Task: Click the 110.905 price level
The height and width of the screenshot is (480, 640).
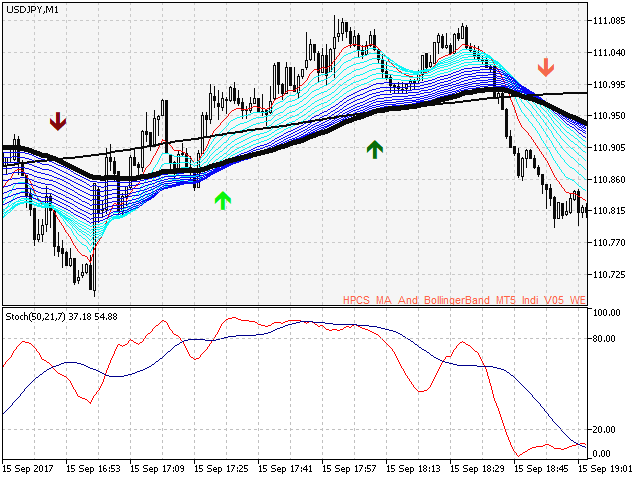Action: [x=609, y=147]
